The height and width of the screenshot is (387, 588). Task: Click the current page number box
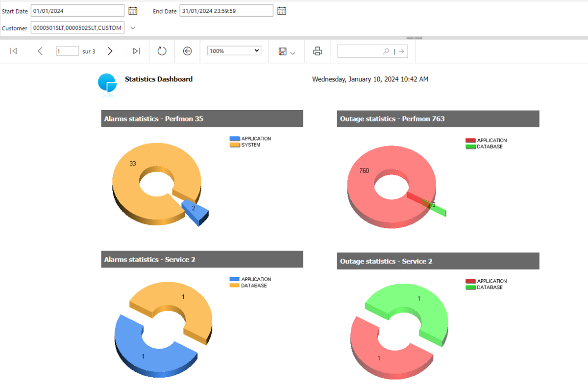click(67, 51)
